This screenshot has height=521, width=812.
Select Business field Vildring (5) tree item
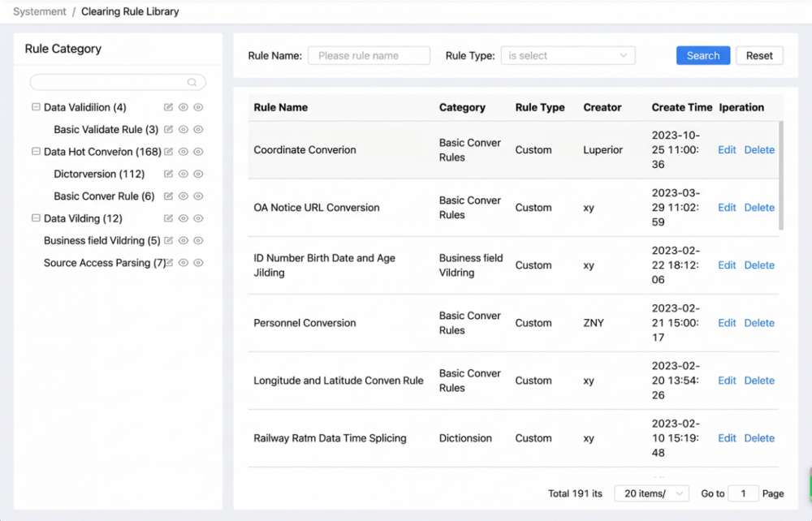pos(102,240)
